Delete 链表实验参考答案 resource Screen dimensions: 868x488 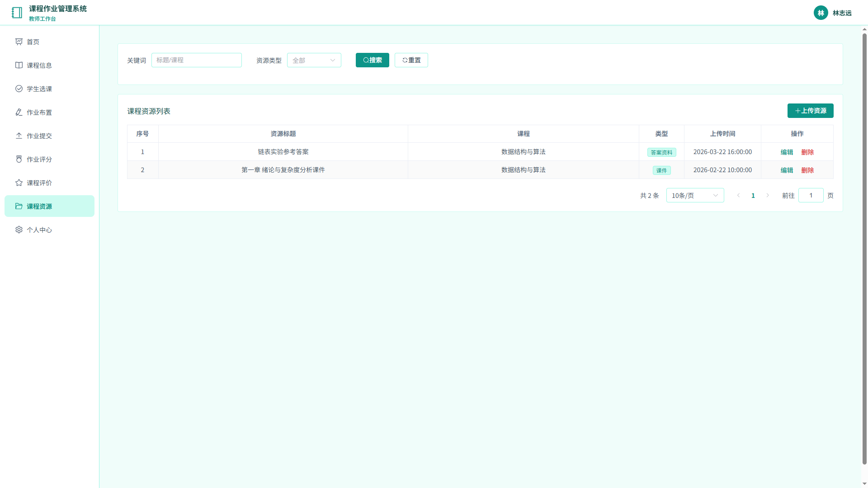[x=807, y=152]
